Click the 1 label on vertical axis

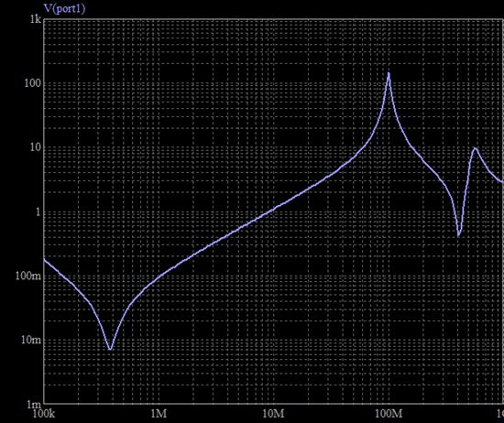pos(38,211)
